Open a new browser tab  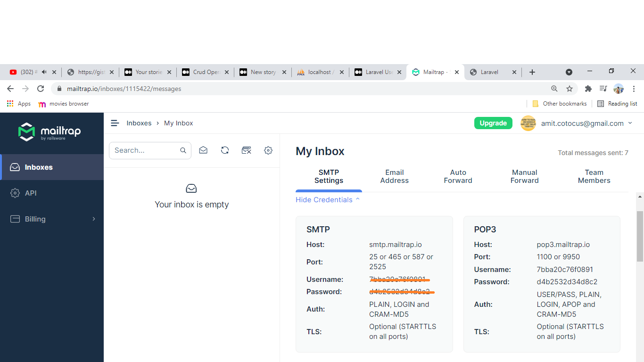coord(532,72)
